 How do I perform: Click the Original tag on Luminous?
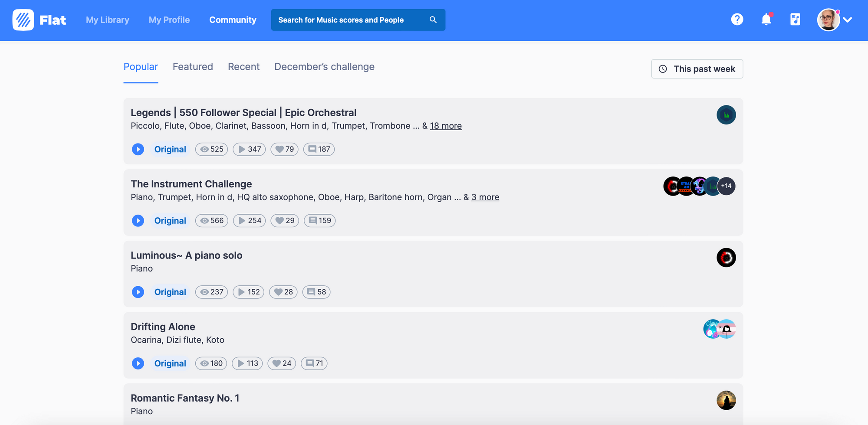coord(170,292)
